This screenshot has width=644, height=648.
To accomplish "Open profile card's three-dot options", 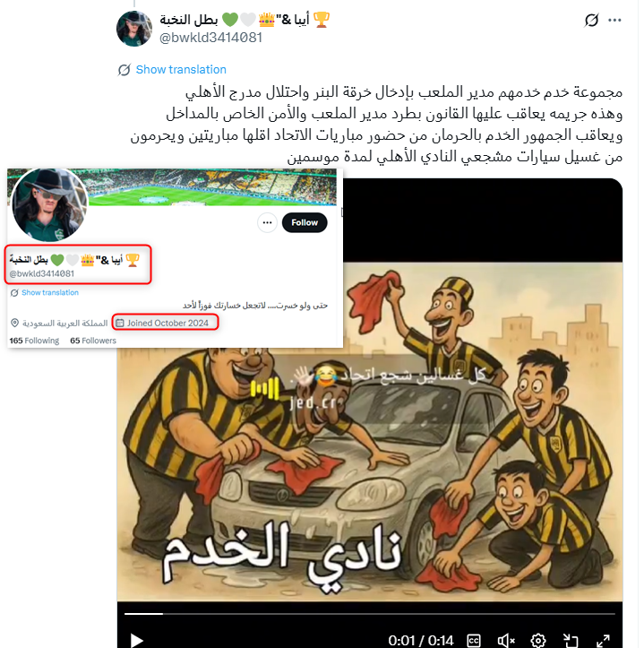I will 267,223.
